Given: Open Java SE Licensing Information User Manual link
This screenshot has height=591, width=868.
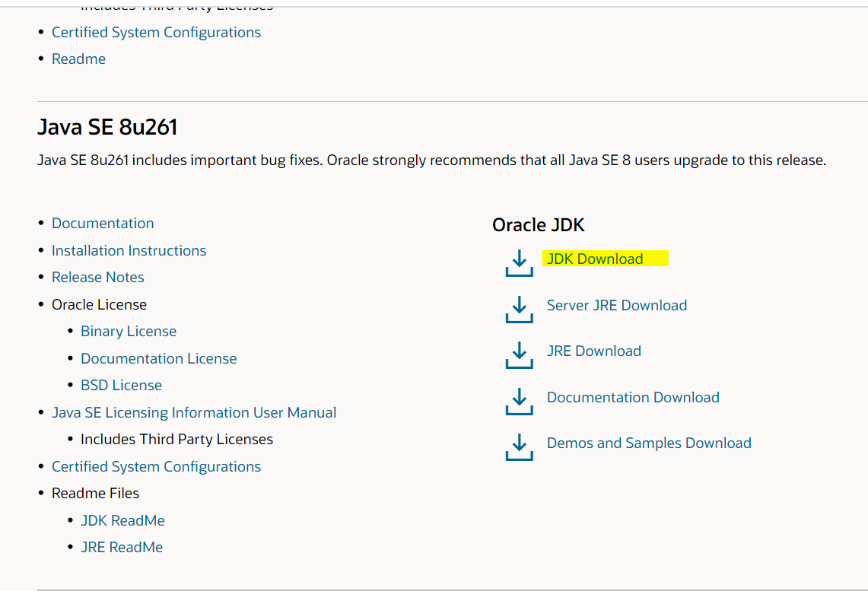Looking at the screenshot, I should pos(194,413).
